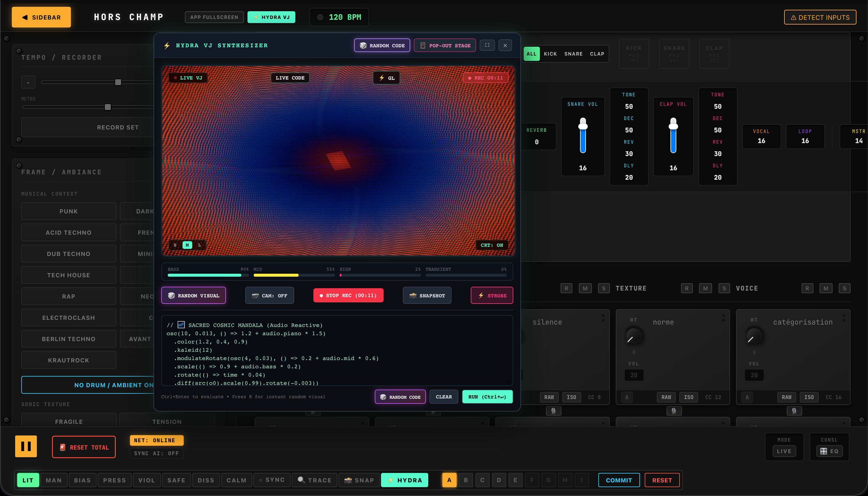Click the LIVE VJ badge on the preview
Screen dimensions: 868x496
click(x=188, y=78)
